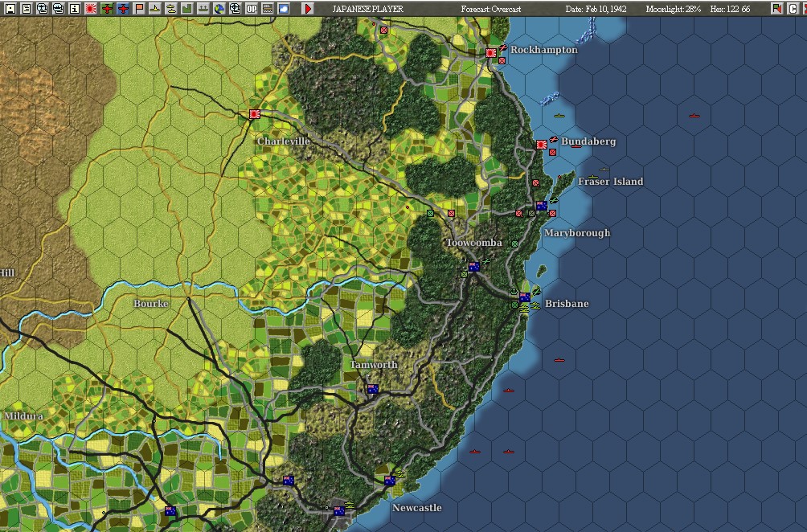
Task: Open the information 'i' screen
Action: point(75,8)
